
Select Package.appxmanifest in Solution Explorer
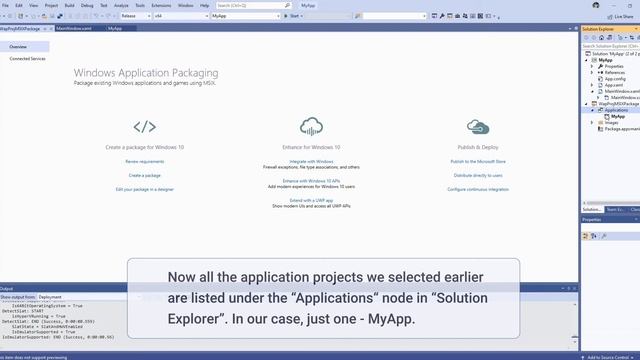click(622, 129)
